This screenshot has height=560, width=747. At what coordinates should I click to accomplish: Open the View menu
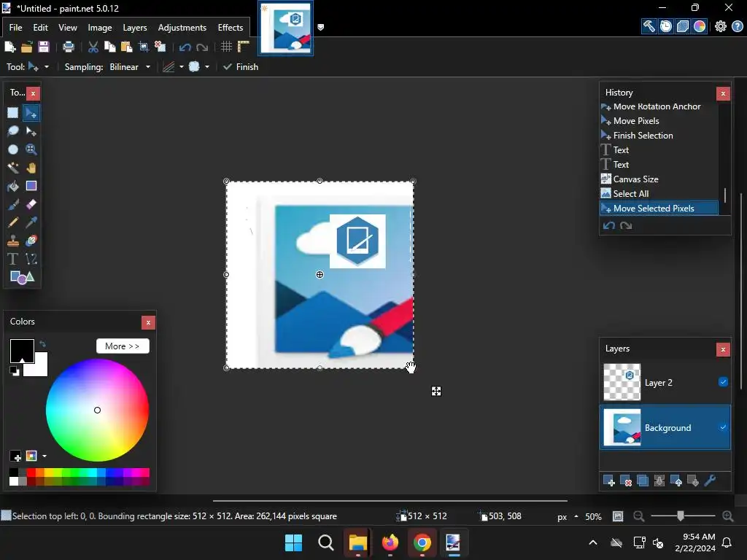point(68,28)
